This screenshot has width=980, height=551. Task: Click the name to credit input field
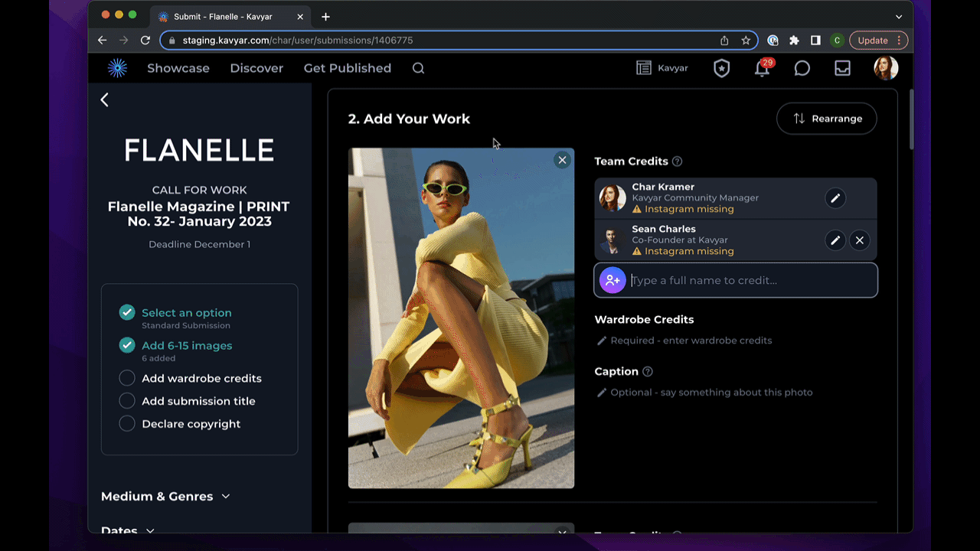pyautogui.click(x=736, y=280)
